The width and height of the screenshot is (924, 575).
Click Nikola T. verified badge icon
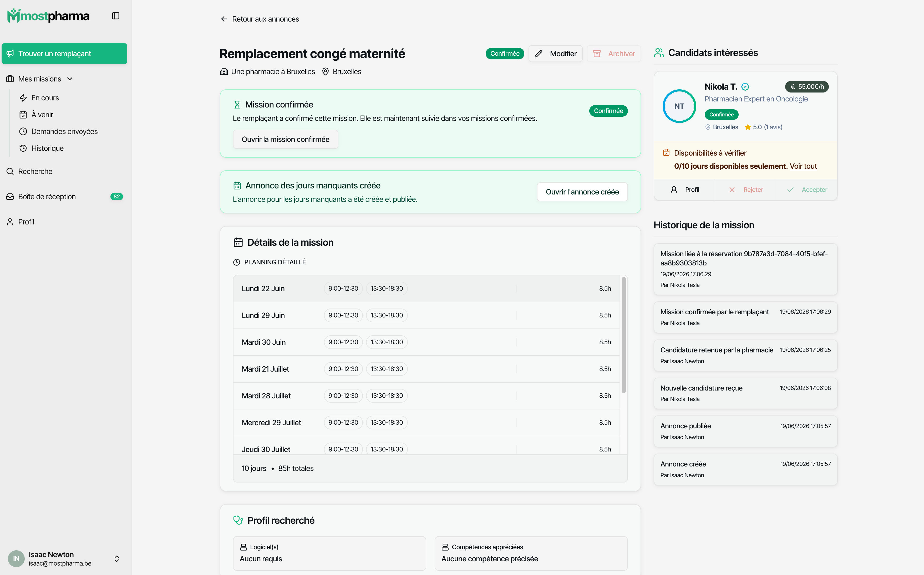[745, 87]
